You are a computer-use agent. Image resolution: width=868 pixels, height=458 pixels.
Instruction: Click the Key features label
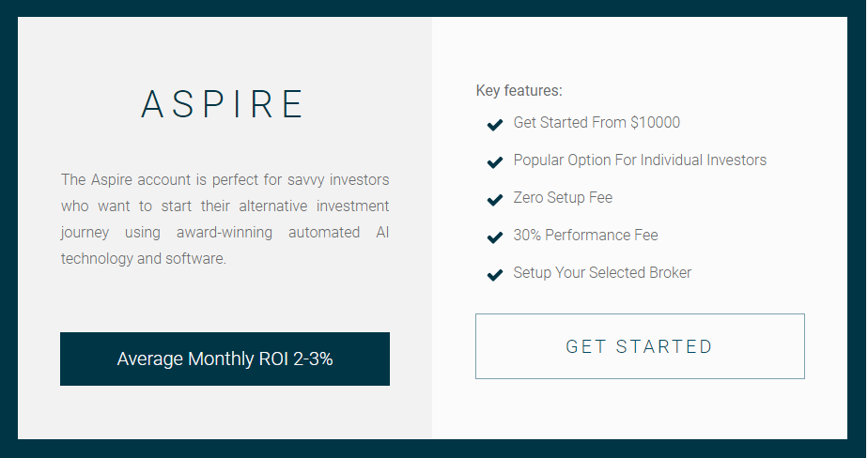click(x=519, y=91)
